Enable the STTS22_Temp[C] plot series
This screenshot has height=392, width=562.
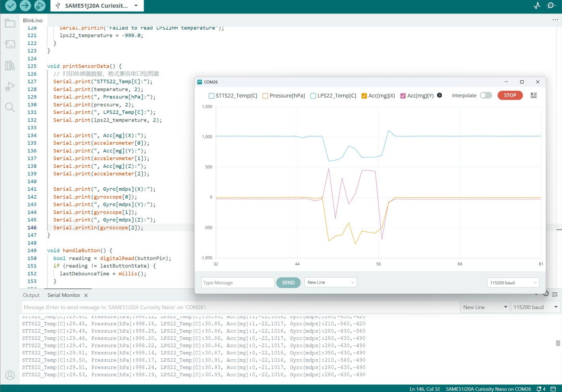pos(212,96)
